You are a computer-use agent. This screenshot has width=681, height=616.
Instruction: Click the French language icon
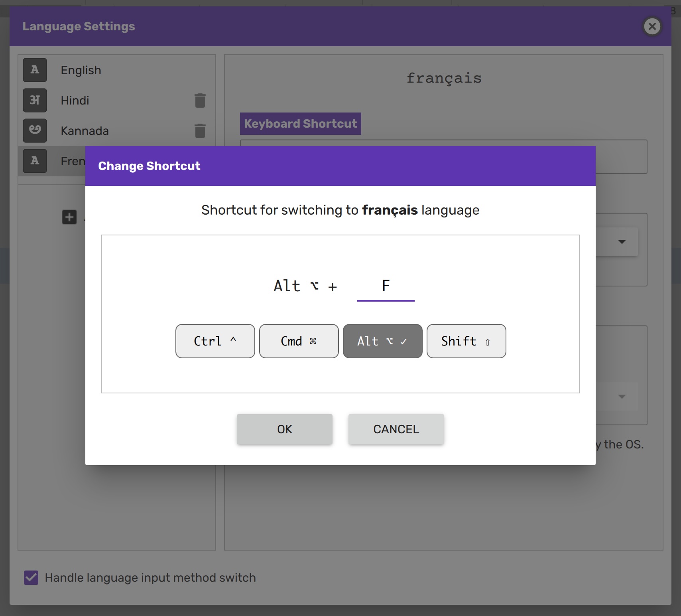tap(35, 161)
